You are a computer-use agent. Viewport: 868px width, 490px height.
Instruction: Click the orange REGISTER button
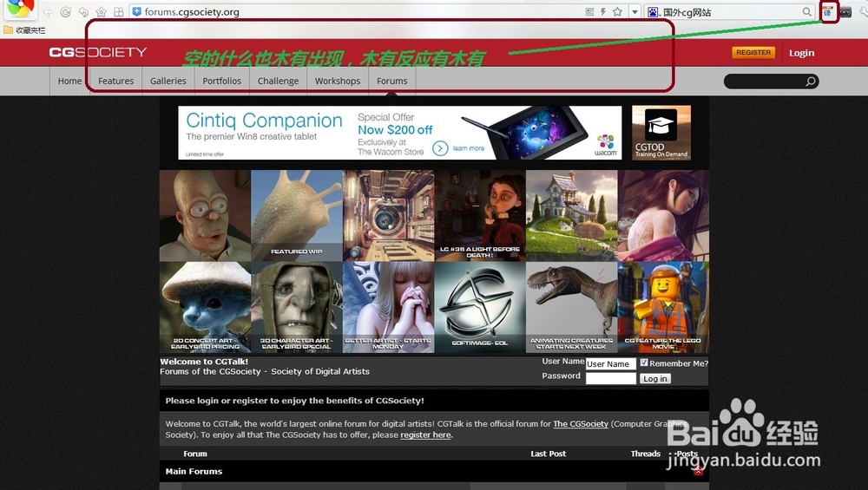753,53
